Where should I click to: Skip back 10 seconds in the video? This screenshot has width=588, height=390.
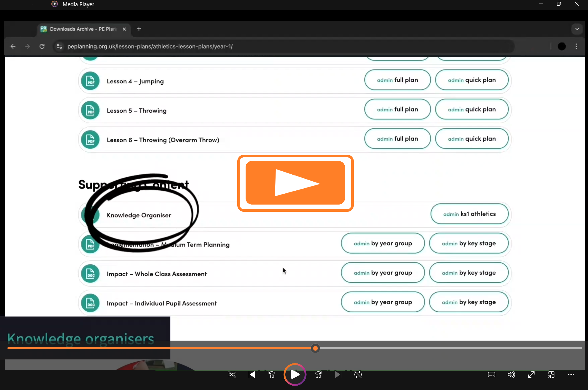(271, 375)
